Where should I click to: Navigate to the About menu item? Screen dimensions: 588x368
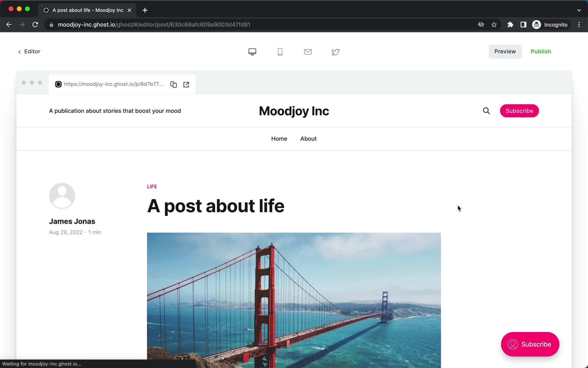(x=309, y=138)
